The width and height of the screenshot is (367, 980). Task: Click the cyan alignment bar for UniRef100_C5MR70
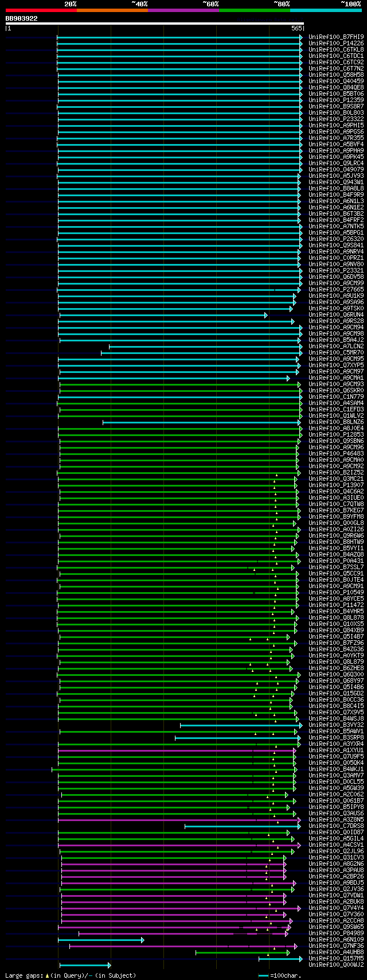click(x=201, y=352)
